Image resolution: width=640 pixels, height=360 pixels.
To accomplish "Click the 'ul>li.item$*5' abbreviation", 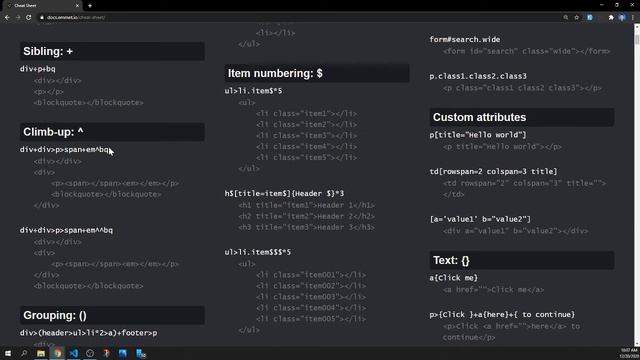I will click(253, 91).
